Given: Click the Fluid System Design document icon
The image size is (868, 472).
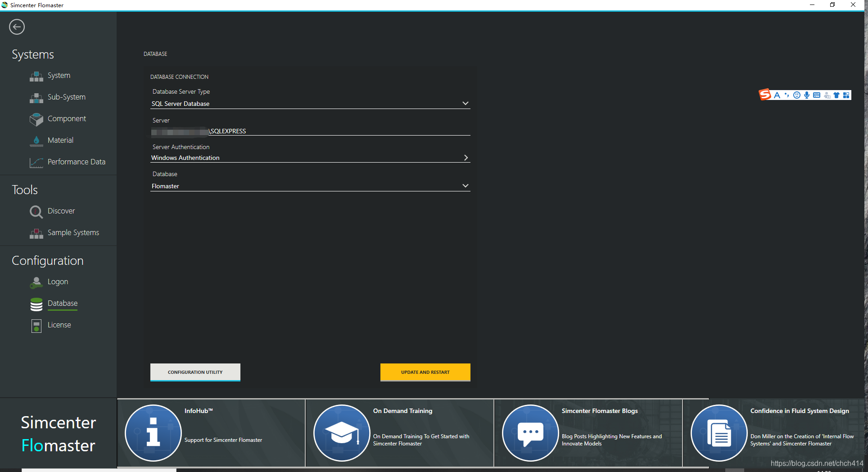Looking at the screenshot, I should (x=719, y=433).
